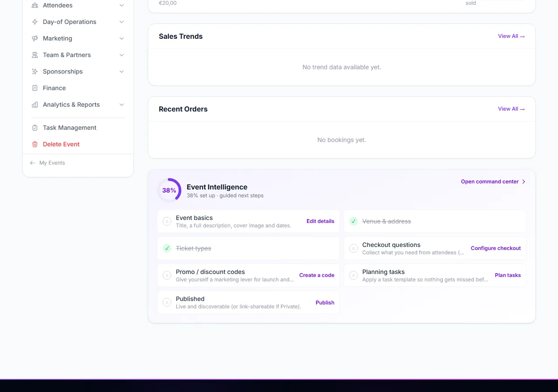The height and width of the screenshot is (392, 558).
Task: Expand the Day-of Operations chevron
Action: [122, 22]
